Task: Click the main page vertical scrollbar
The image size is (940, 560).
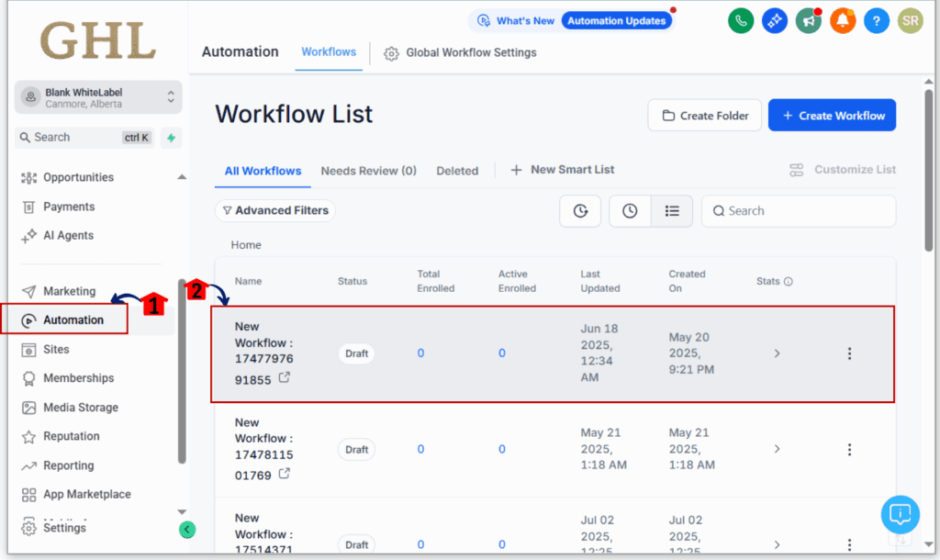Action: pyautogui.click(x=928, y=170)
